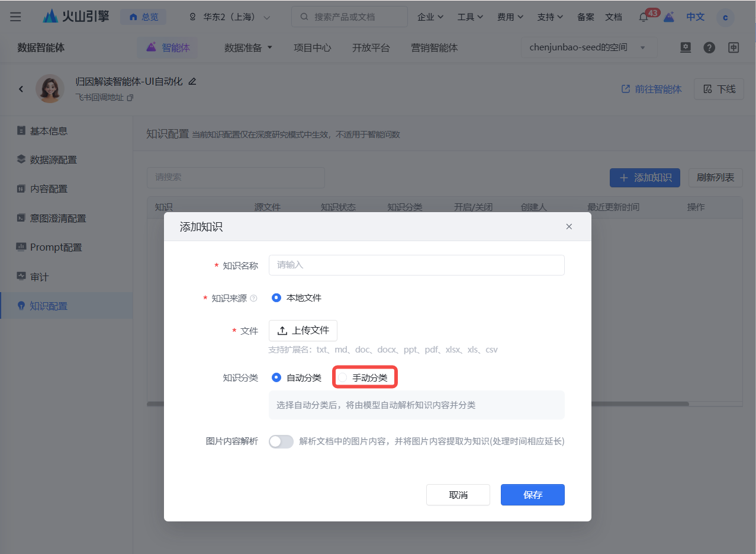Click 取消 to cancel the dialog
Screen dimensions: 756x554
[x=458, y=495]
